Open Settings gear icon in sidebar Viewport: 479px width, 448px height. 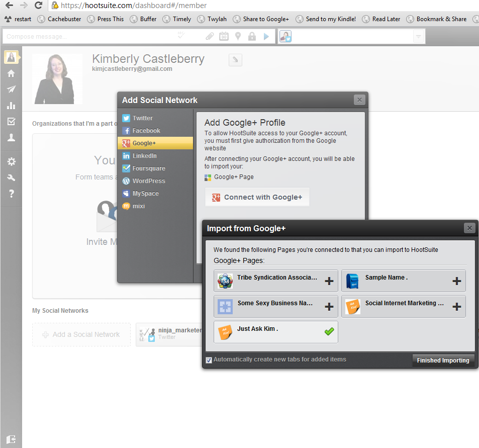tap(11, 161)
